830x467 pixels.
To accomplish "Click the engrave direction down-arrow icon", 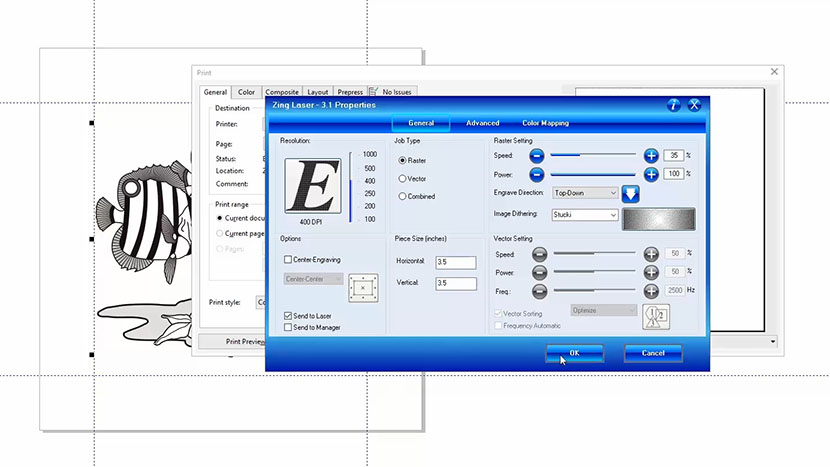I will pyautogui.click(x=631, y=193).
